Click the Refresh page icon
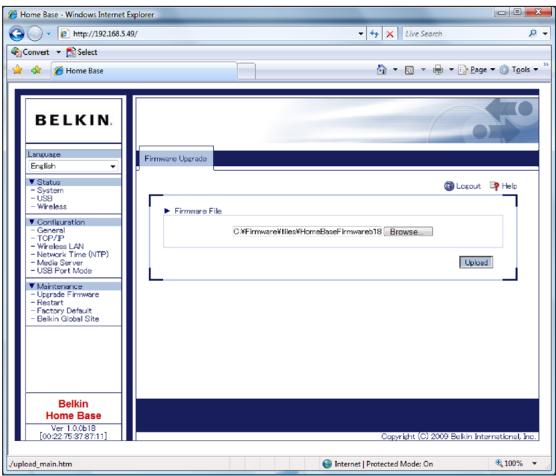The height and width of the screenshot is (476, 556). (x=374, y=34)
